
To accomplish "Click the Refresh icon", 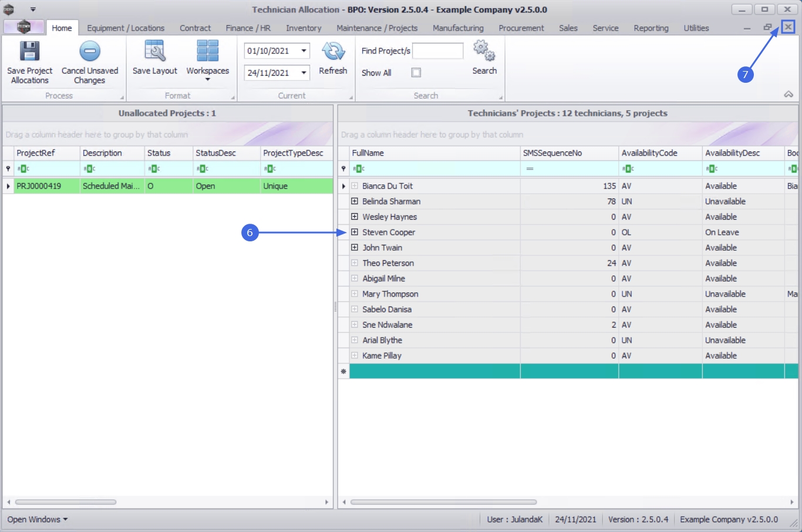I will tap(333, 52).
